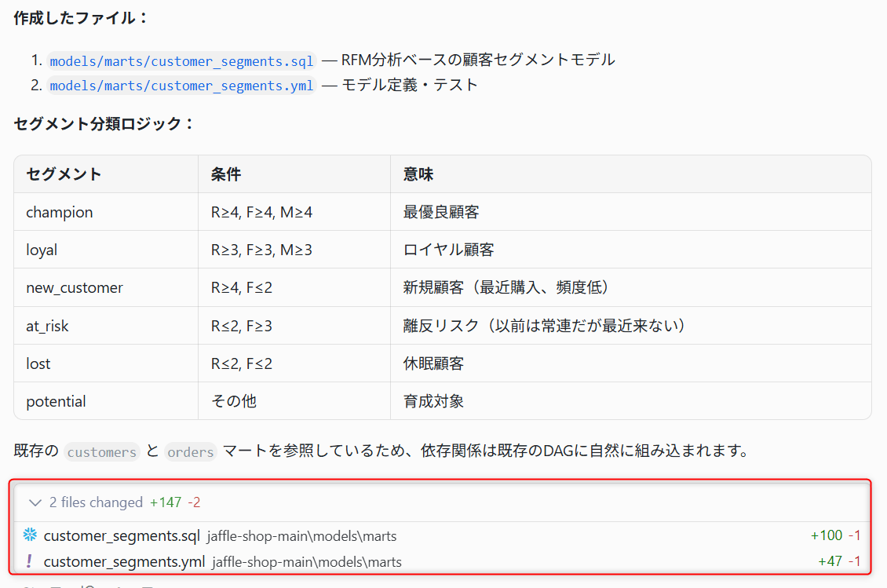Click the exclamation YAML icon beside customer_segments.yml
The height and width of the screenshot is (588, 887).
(29, 561)
